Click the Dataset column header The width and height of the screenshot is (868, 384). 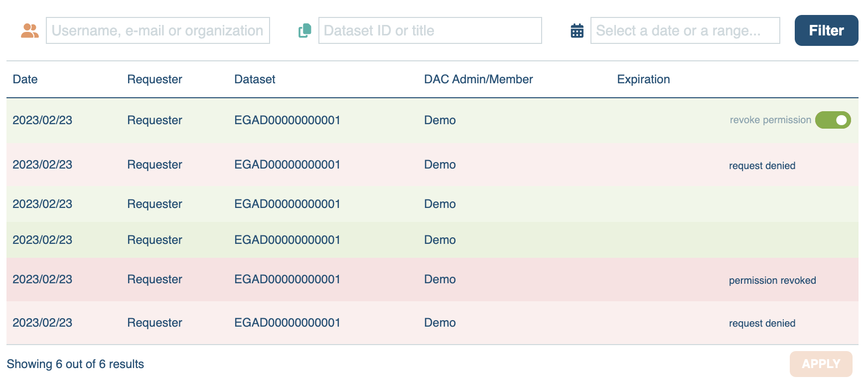point(255,79)
